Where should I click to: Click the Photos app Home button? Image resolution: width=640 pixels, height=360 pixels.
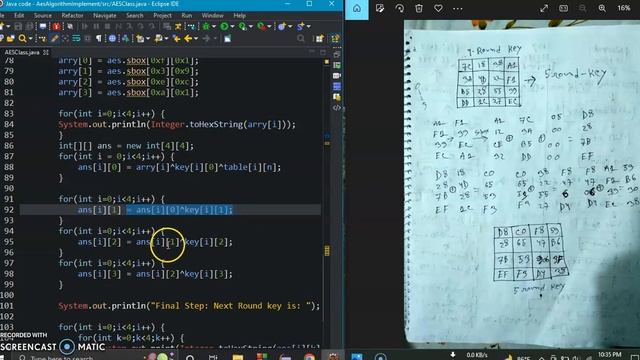(x=357, y=8)
